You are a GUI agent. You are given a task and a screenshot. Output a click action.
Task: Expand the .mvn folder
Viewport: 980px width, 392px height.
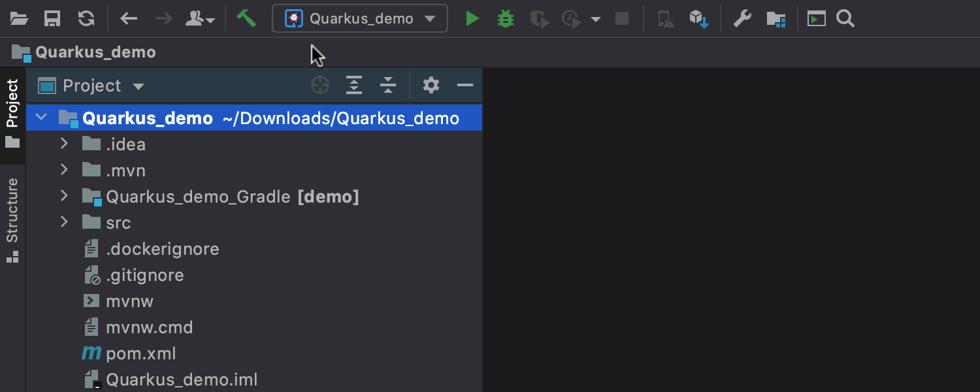point(64,170)
